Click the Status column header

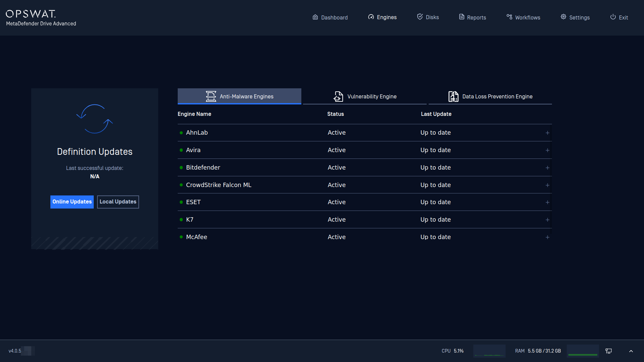(x=335, y=114)
